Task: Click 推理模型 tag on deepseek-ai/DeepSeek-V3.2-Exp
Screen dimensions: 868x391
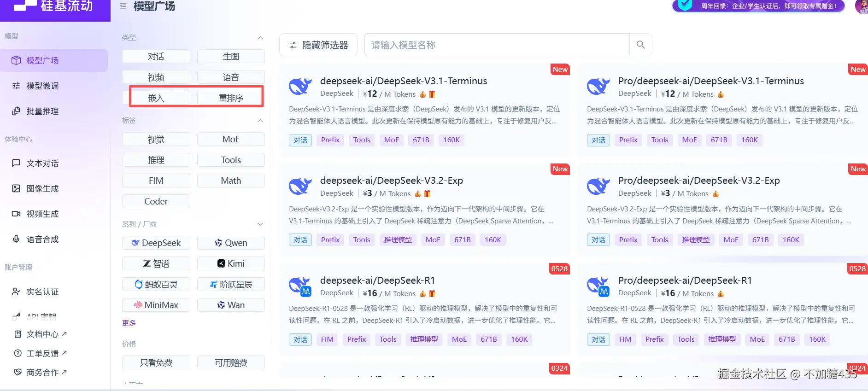Action: (398, 239)
